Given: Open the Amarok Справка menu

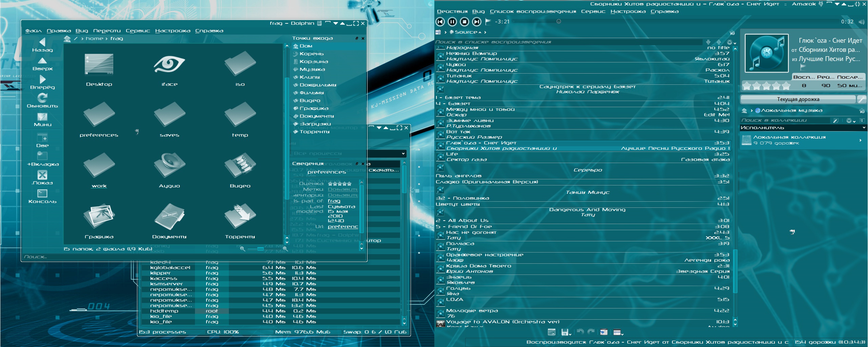Looking at the screenshot, I should pyautogui.click(x=664, y=12).
